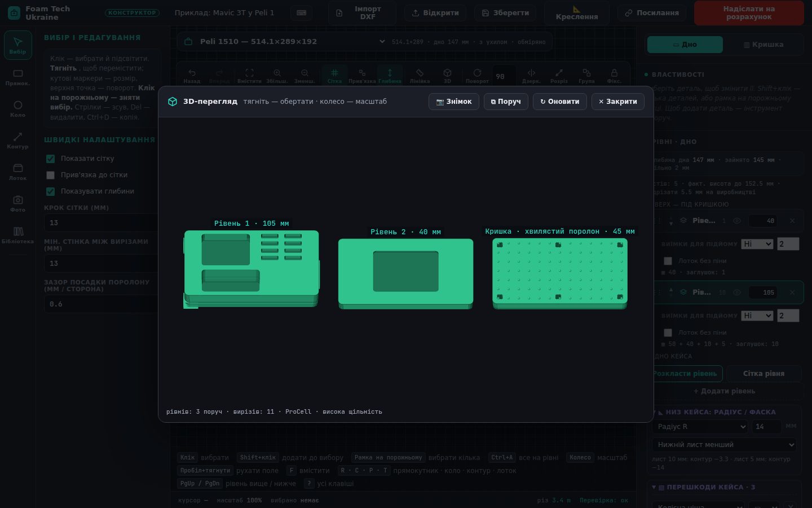
Task: Select the Лоток tray tool
Action: (17, 172)
